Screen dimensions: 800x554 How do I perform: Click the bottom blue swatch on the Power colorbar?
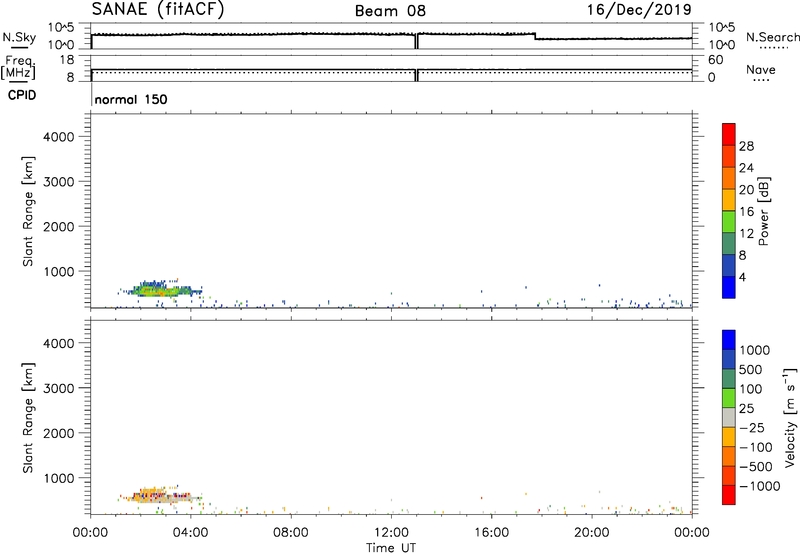pos(729,287)
